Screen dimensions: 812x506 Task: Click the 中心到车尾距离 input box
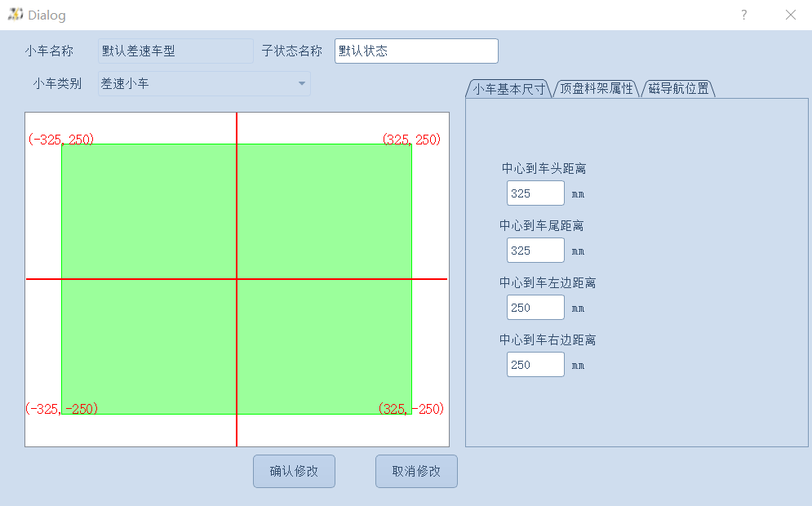[x=535, y=251]
